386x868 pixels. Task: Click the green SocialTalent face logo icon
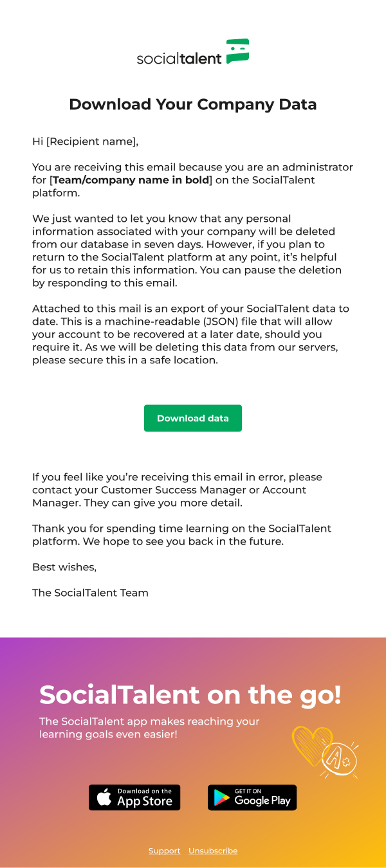[237, 51]
